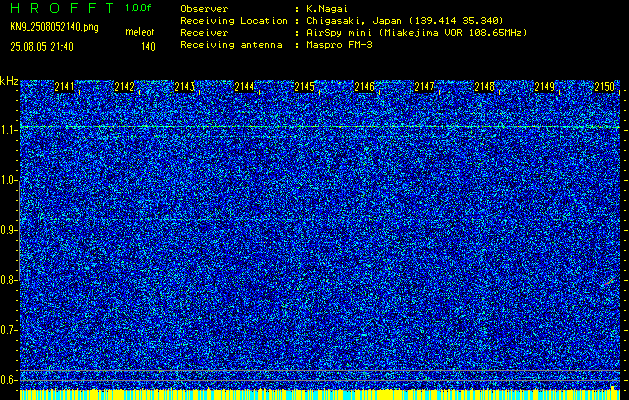
Task: Click the 2149 time marker
Action: [x=544, y=87]
